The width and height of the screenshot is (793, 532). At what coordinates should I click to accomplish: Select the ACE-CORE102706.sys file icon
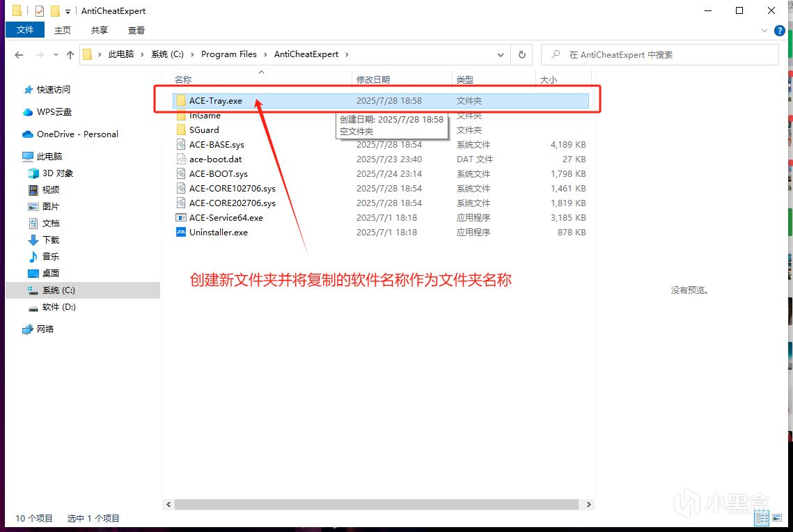181,189
